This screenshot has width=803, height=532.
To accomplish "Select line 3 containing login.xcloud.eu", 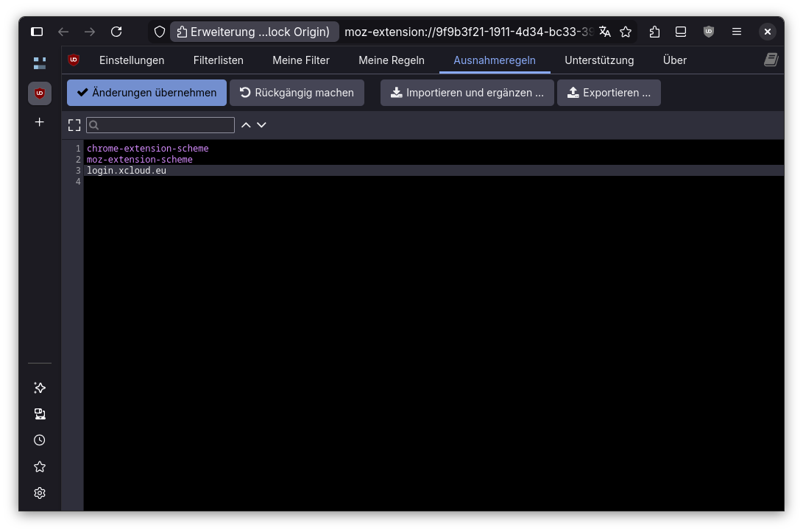I will click(x=127, y=170).
